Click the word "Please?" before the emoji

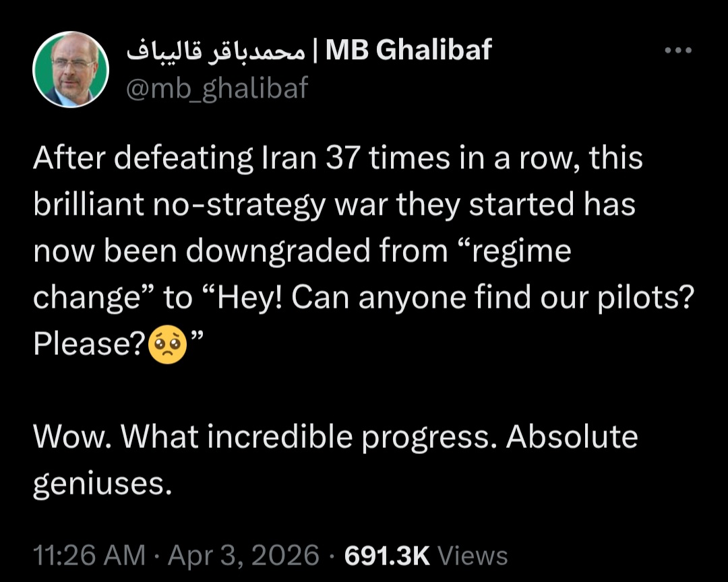[x=89, y=344]
